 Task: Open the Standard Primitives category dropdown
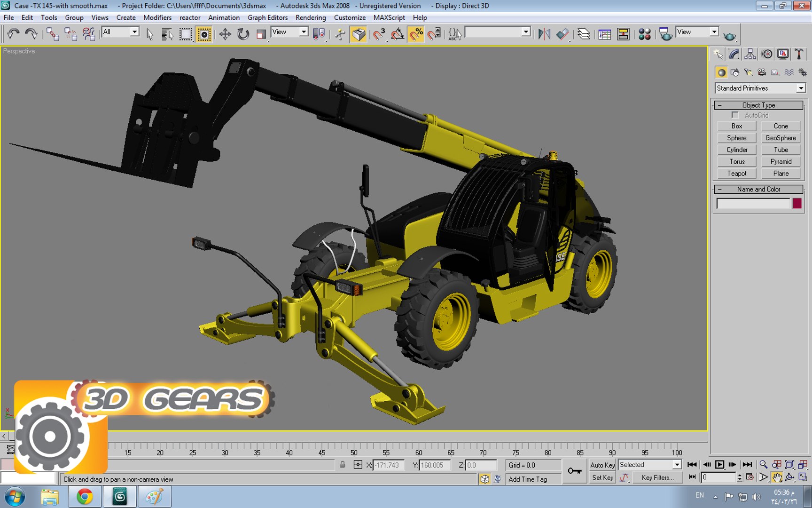801,88
